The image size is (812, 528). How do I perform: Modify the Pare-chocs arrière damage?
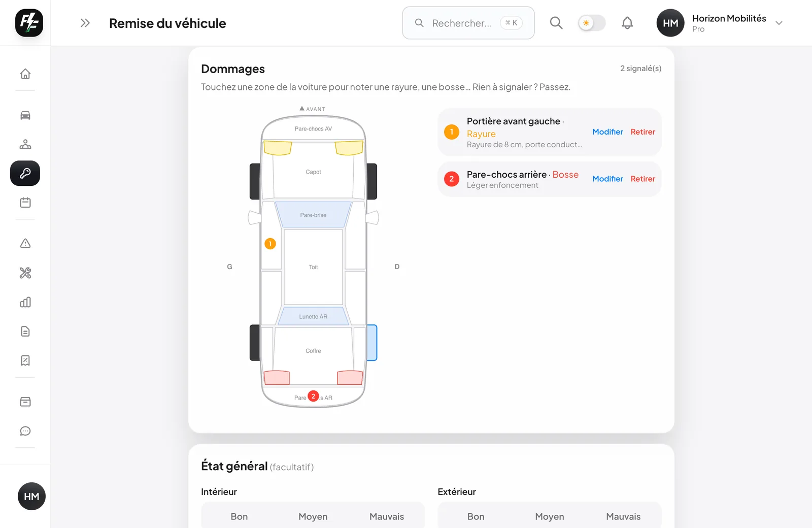[607, 179]
